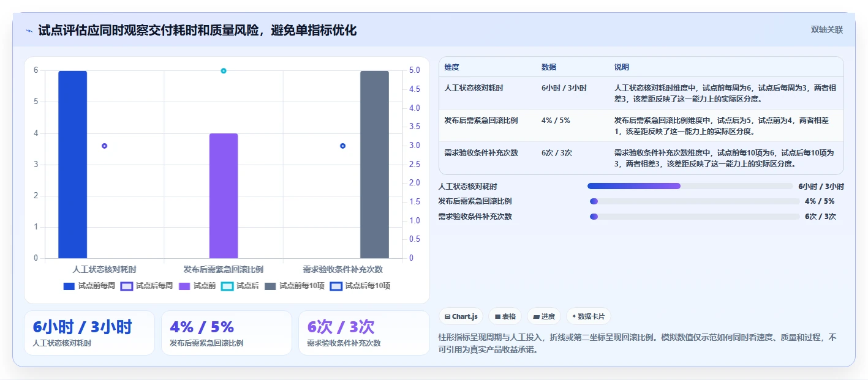Click the x-axis label 需求验收条件补充次数
This screenshot has height=380, width=868.
343,269
